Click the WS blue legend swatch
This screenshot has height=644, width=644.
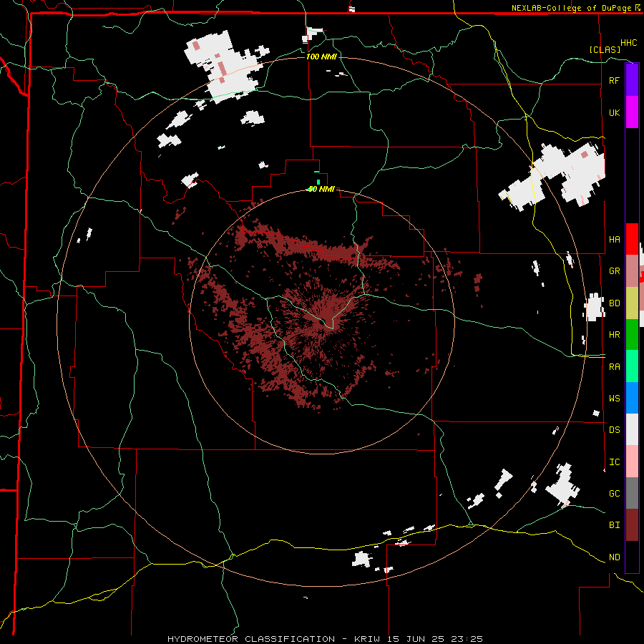coord(632,398)
